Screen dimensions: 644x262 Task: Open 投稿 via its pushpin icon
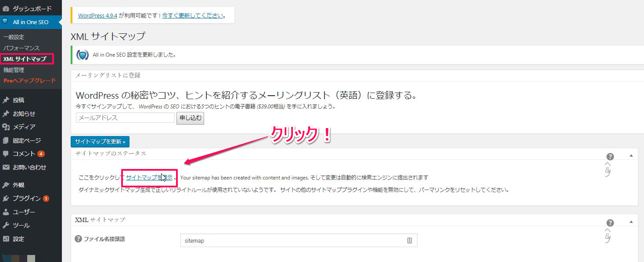tap(6, 100)
